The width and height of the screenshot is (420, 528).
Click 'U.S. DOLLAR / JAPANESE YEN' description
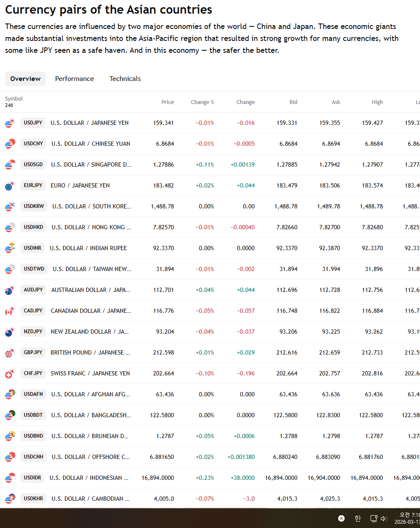click(89, 123)
